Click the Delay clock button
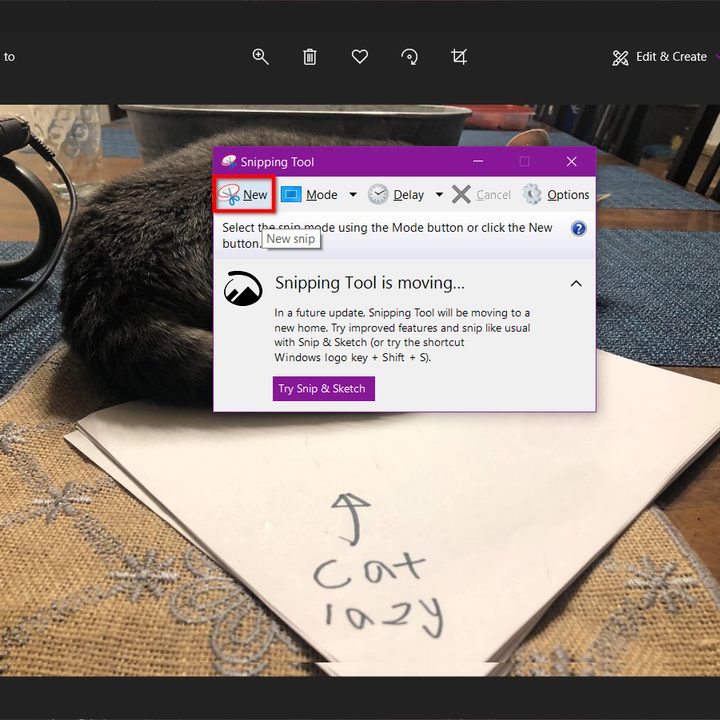720x720 pixels. [x=396, y=195]
